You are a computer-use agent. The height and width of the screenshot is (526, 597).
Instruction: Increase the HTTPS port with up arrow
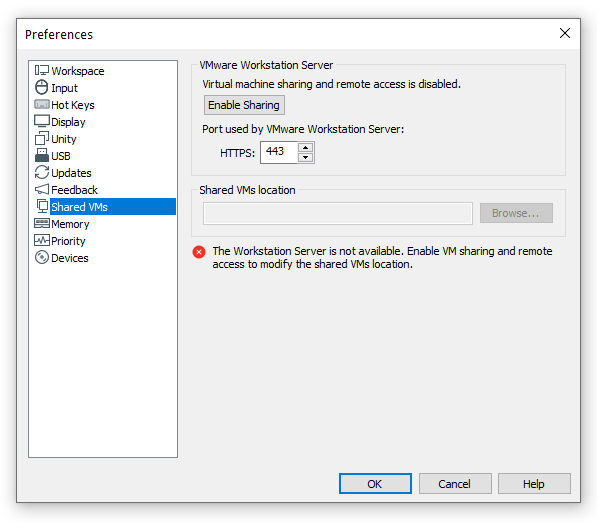coord(305,148)
